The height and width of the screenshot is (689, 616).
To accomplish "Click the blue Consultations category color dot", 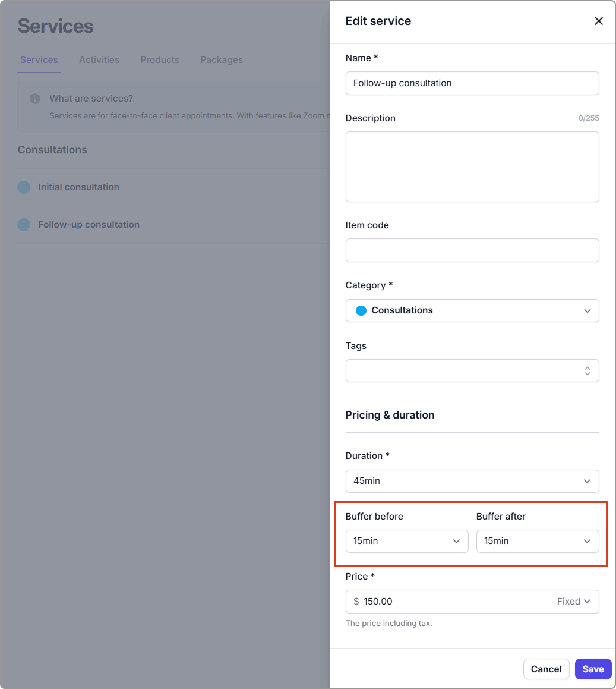I will click(x=361, y=310).
